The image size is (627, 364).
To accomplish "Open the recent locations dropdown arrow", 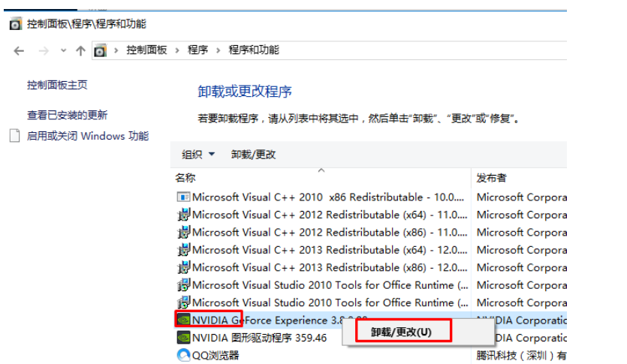I will pyautogui.click(x=63, y=51).
